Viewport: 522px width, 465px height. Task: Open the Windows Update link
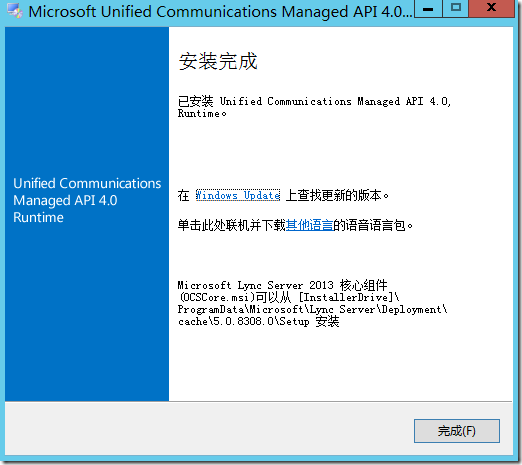238,195
